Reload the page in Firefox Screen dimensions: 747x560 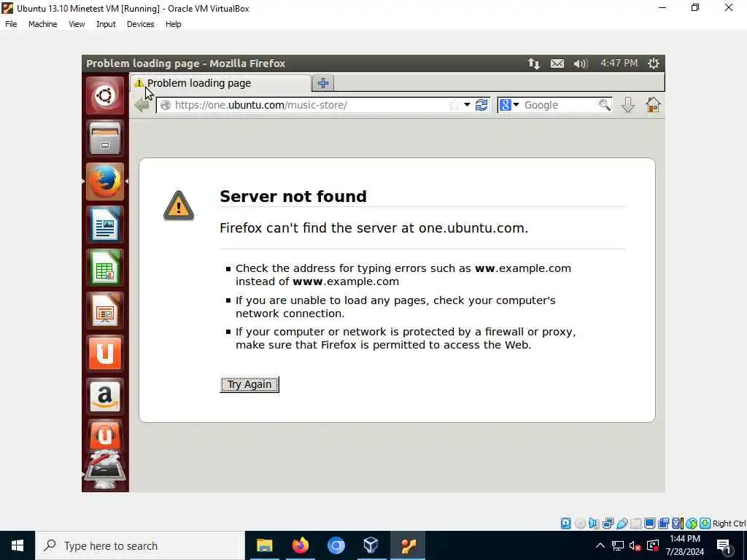tap(481, 105)
